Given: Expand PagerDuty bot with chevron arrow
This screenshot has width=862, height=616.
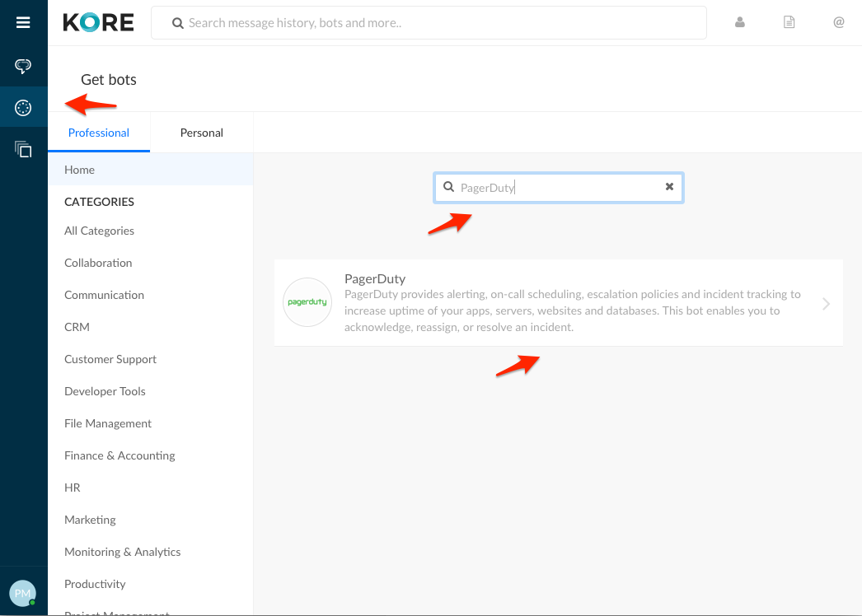Looking at the screenshot, I should [x=826, y=304].
